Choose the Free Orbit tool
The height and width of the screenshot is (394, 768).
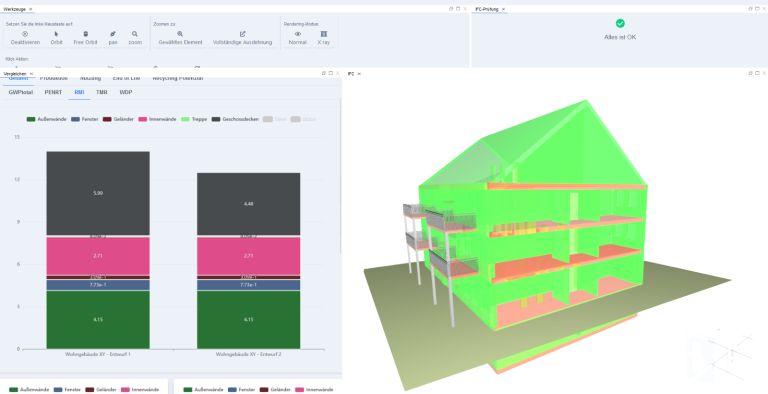coord(85,38)
